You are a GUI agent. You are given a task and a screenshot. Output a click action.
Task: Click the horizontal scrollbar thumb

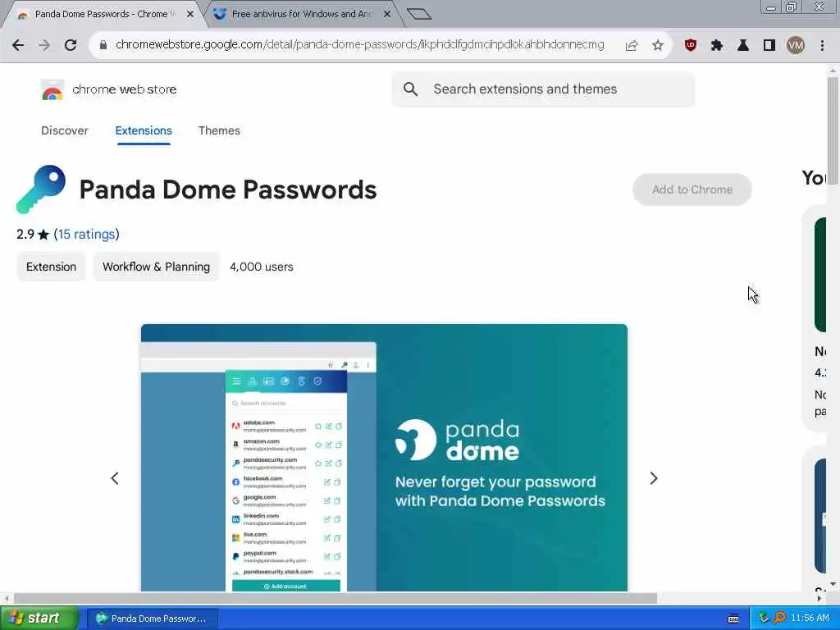tap(336, 598)
